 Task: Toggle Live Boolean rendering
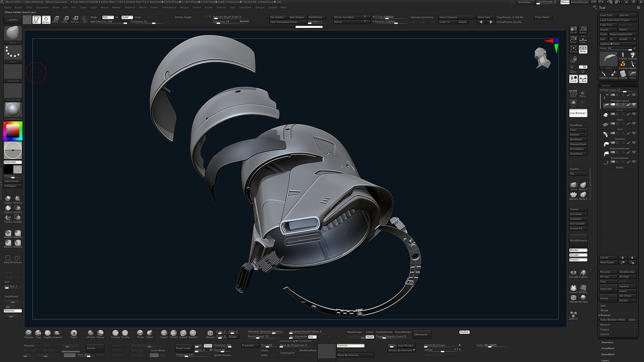(x=579, y=113)
